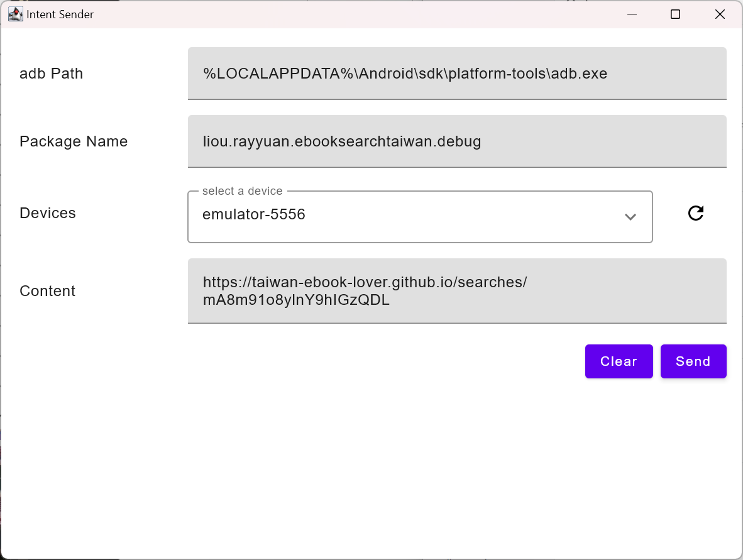The height and width of the screenshot is (560, 743).
Task: Click the "Content" label
Action: pos(47,291)
